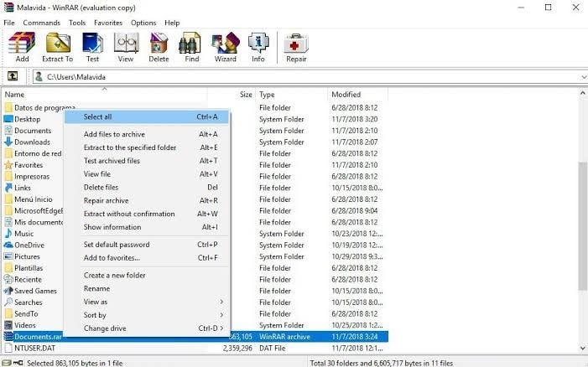This screenshot has width=588, height=367.
Task: Click the Videos folder icon
Action: pyautogui.click(x=8, y=325)
